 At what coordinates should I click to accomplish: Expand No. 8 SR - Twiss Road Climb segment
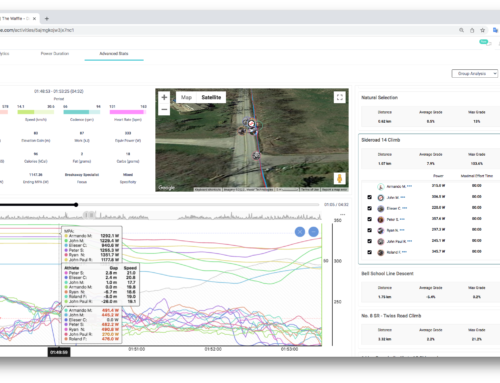[x=391, y=316]
